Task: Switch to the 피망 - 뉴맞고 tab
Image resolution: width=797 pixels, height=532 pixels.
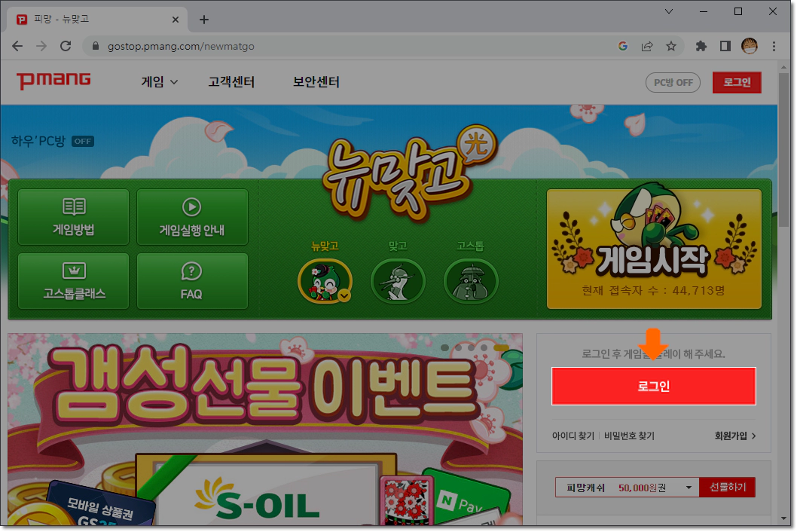Action: (96, 20)
